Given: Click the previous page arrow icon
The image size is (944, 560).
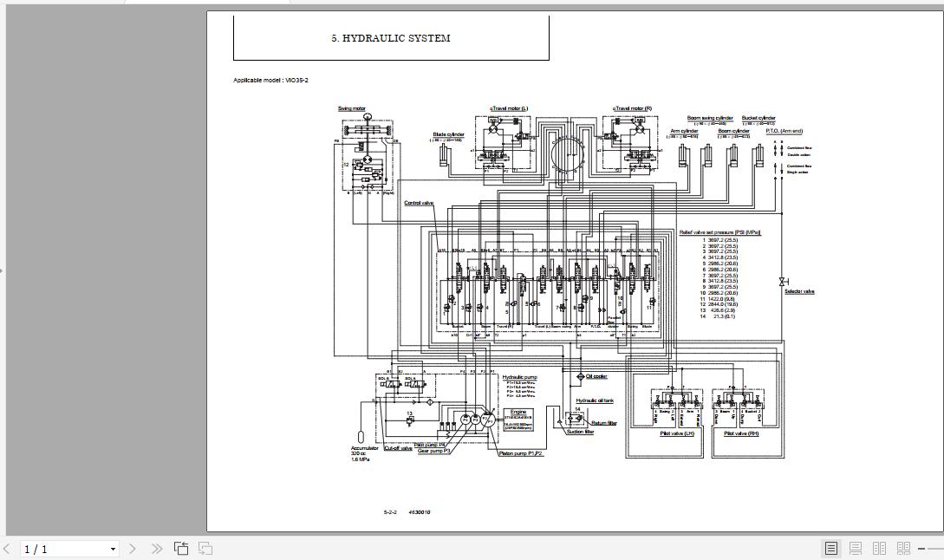Looking at the screenshot, I should (x=7, y=548).
